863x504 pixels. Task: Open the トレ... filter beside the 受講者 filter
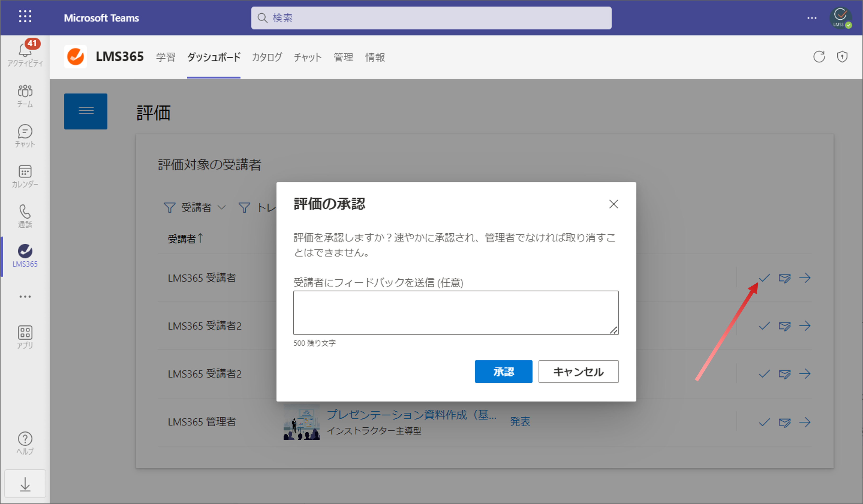257,207
